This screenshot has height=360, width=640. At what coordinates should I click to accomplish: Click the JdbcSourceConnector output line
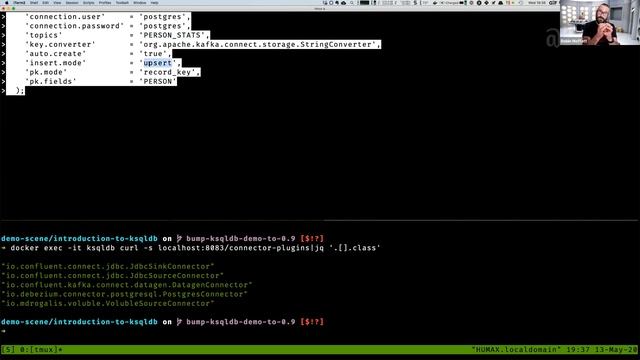point(113,276)
